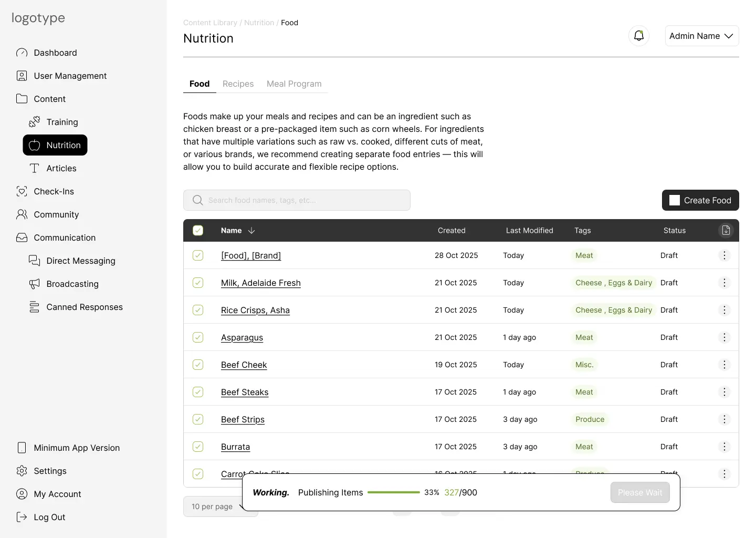Click the Community people icon
The image size is (756, 538).
coord(22,214)
